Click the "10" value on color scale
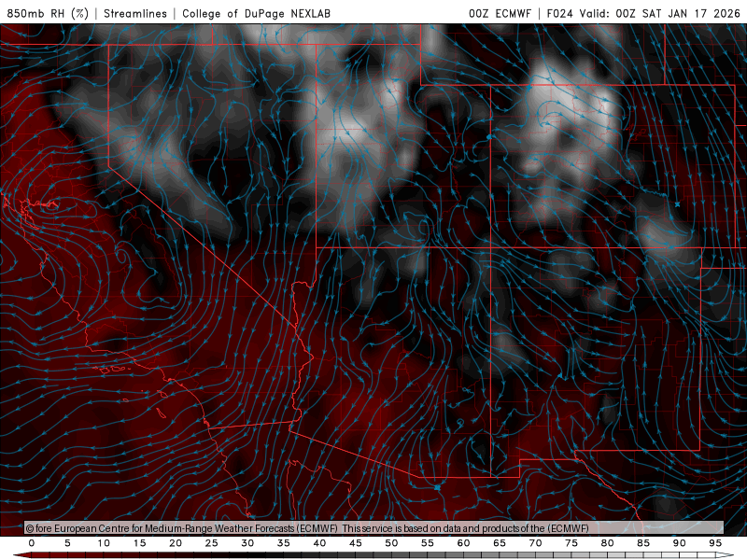The image size is (747, 560). click(104, 543)
